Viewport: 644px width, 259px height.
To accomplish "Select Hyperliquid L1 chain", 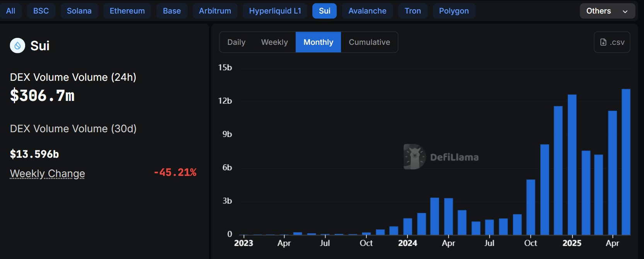I will 275,11.
